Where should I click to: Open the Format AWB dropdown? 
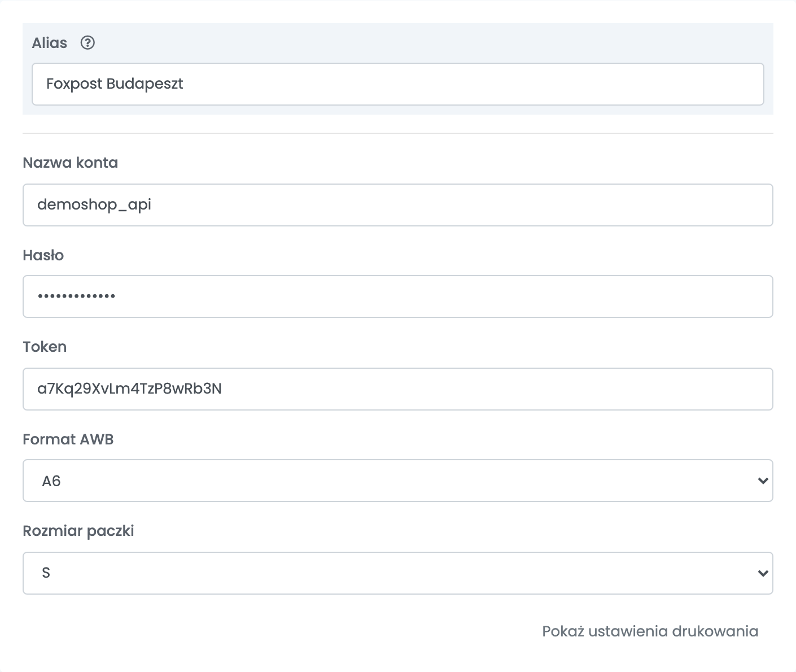click(x=398, y=481)
